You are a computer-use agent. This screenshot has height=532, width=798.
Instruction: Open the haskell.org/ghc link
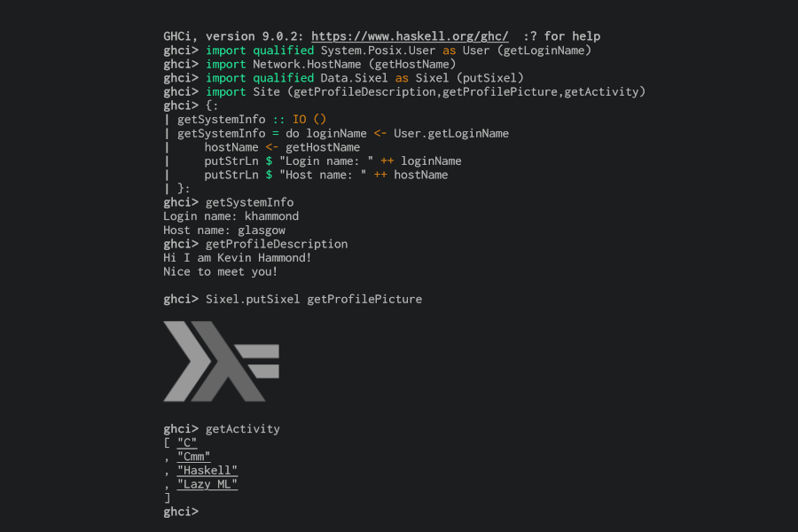coord(410,36)
